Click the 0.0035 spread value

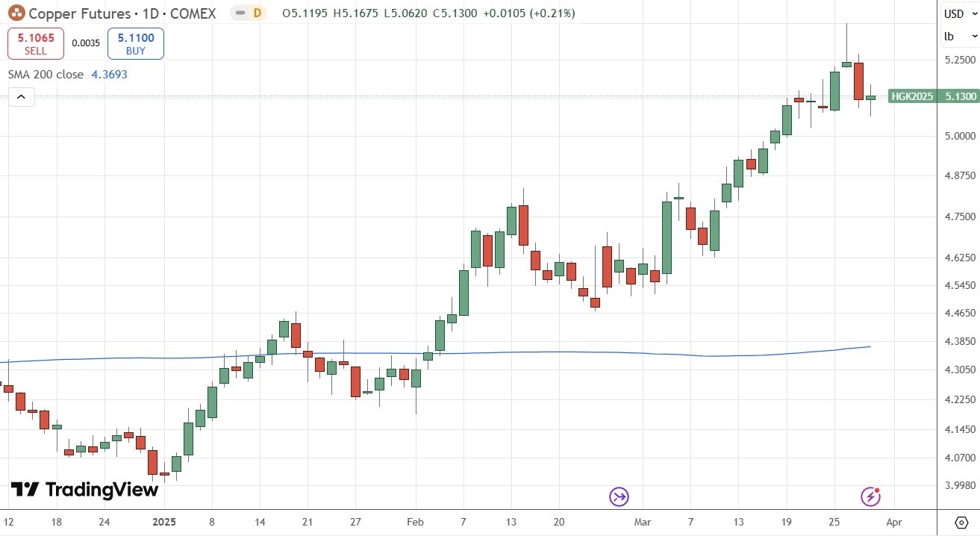click(85, 43)
